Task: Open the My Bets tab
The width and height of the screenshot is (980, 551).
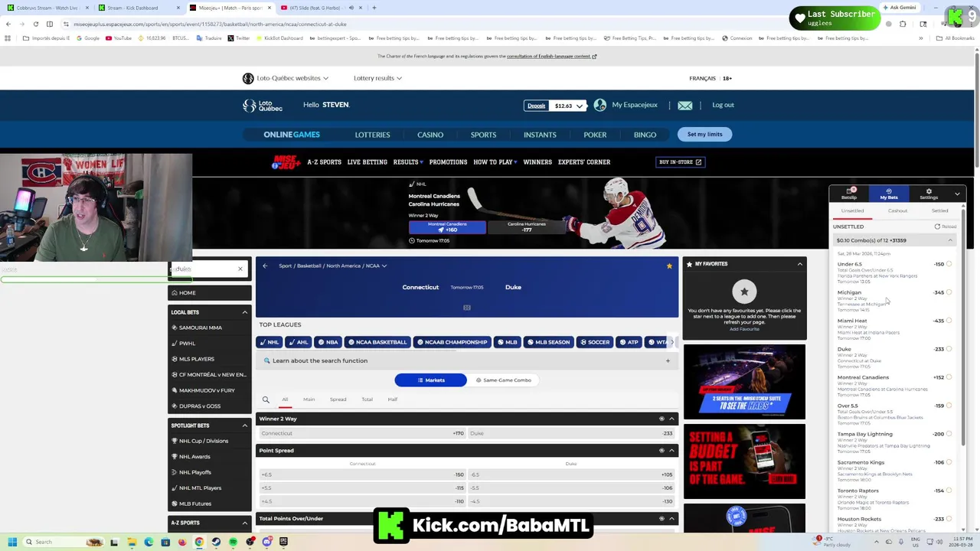Action: (x=889, y=194)
